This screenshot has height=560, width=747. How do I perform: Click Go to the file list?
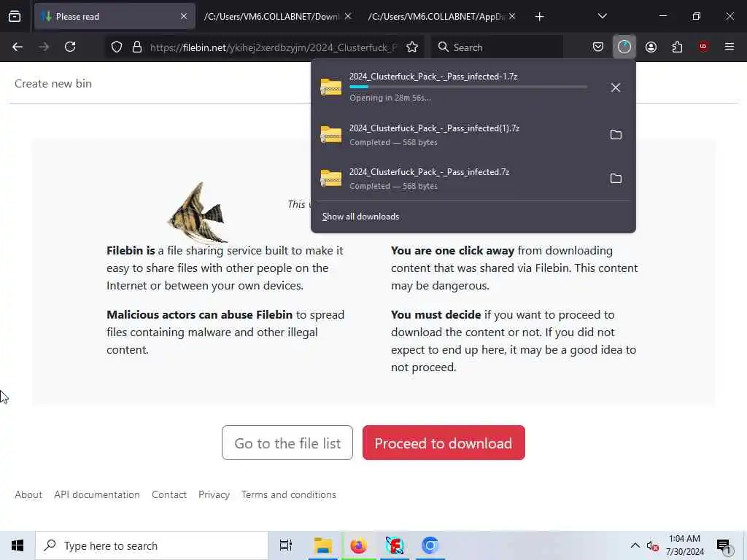287,443
